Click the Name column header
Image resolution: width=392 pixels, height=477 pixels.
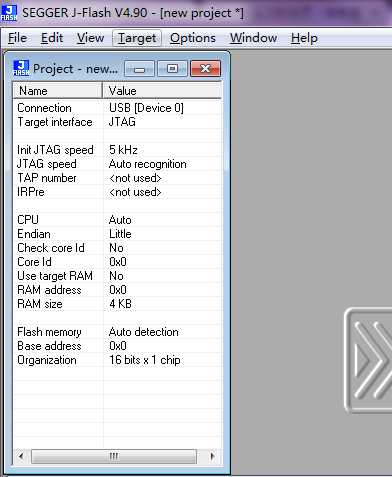coord(57,91)
